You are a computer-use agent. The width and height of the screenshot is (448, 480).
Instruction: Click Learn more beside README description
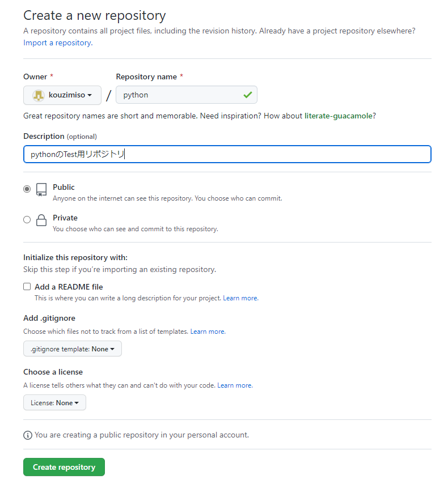click(x=240, y=298)
